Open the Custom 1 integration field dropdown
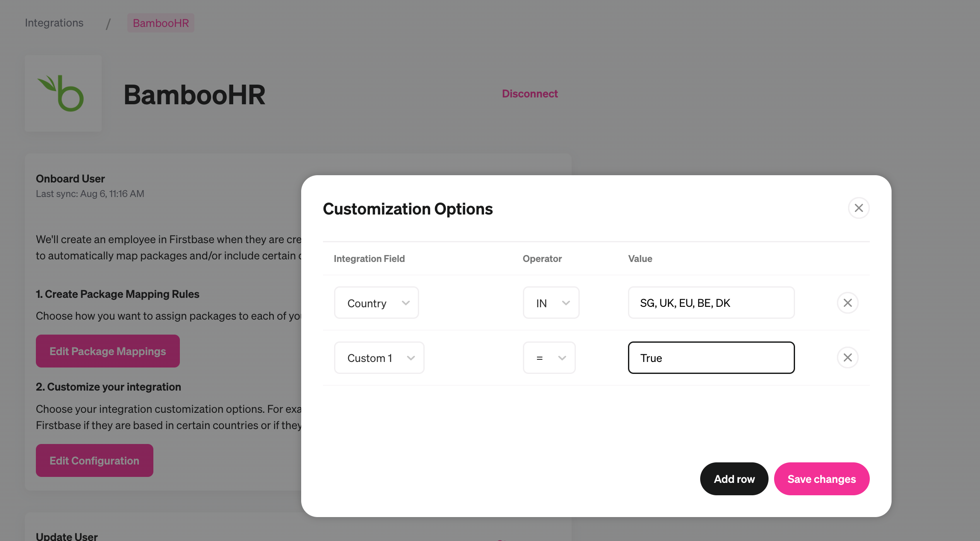The width and height of the screenshot is (980, 541). [379, 358]
